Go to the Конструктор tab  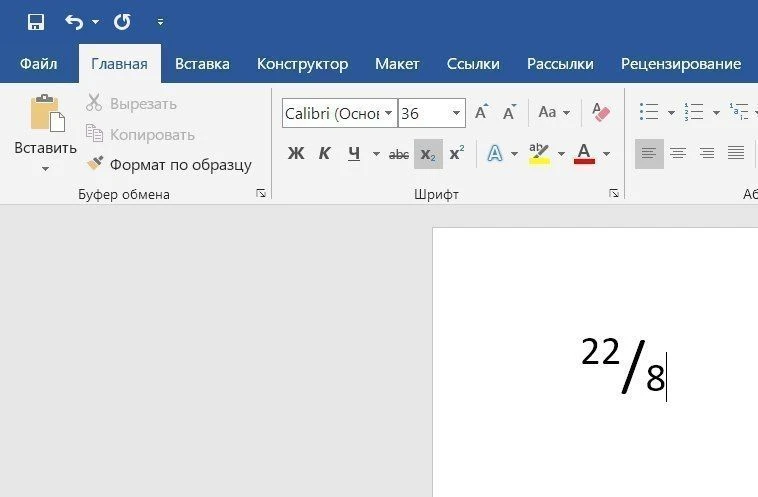click(302, 64)
